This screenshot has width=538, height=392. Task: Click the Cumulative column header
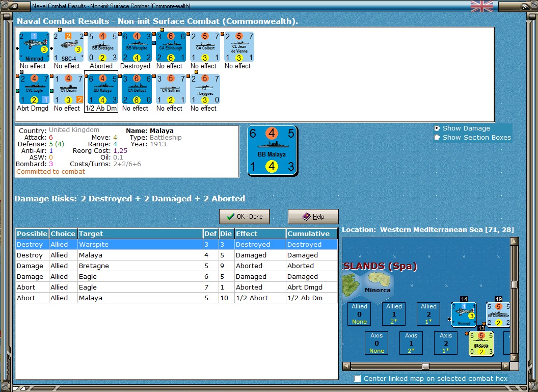(312, 233)
